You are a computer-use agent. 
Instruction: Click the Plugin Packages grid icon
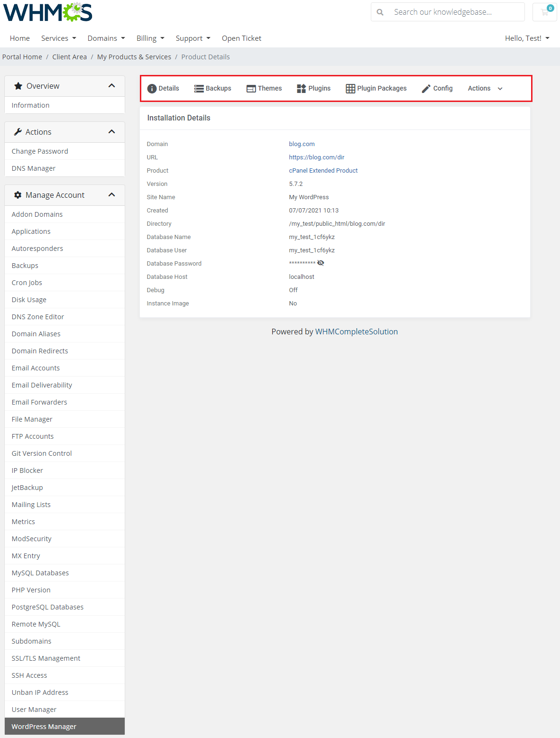tap(350, 89)
